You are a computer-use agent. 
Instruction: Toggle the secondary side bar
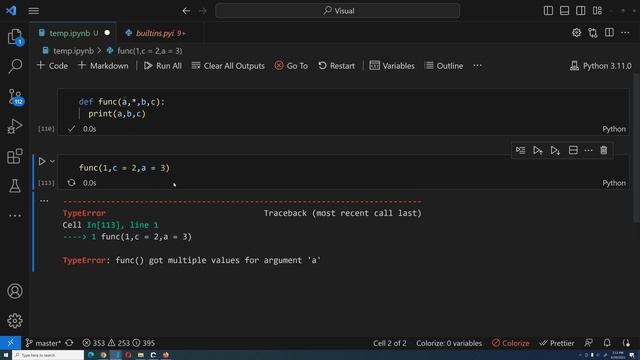580,11
